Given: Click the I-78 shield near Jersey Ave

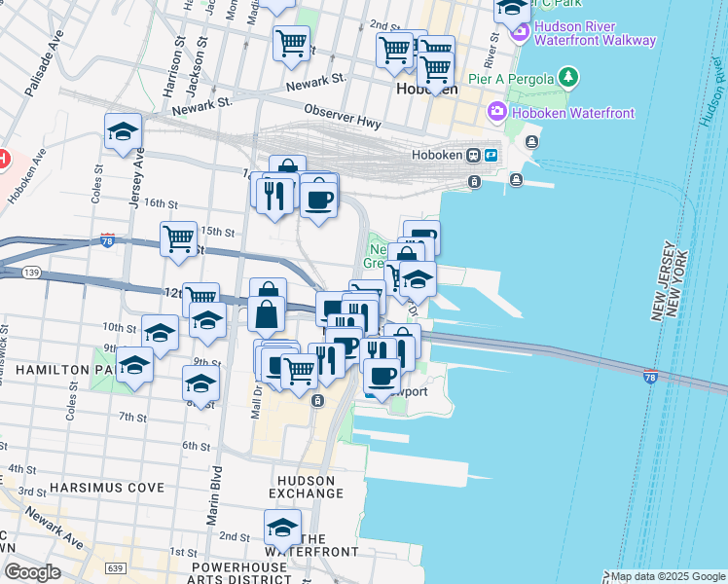Looking at the screenshot, I should [107, 240].
